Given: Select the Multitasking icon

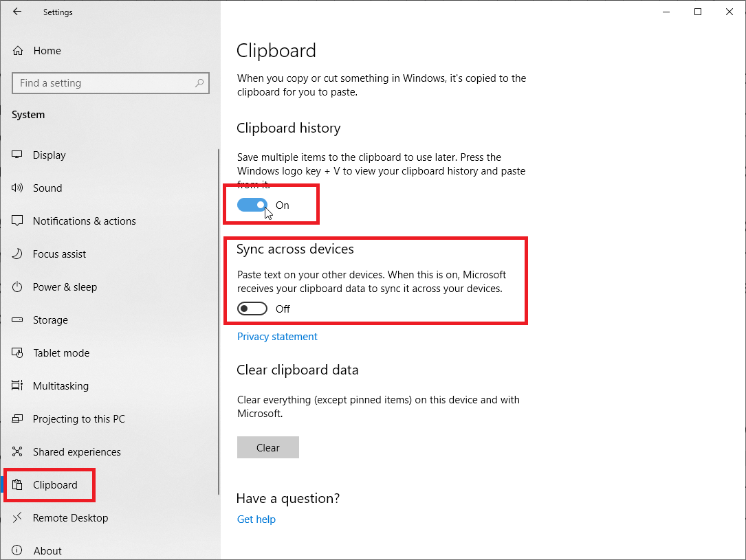Looking at the screenshot, I should coord(17,385).
